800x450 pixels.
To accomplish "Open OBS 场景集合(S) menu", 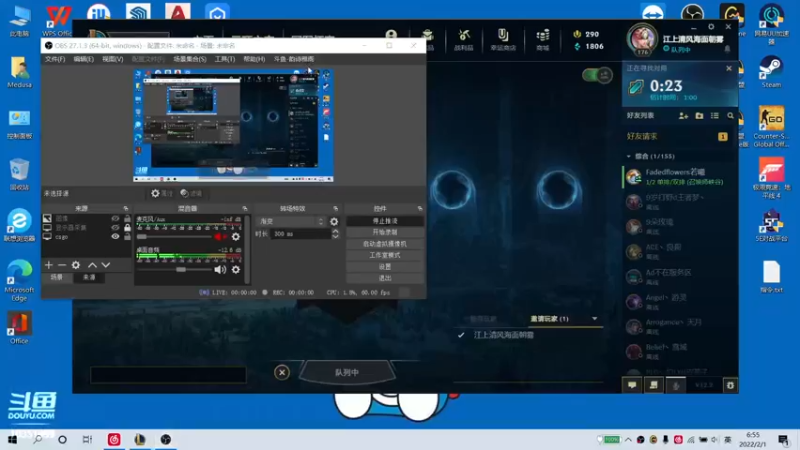I will (190, 59).
